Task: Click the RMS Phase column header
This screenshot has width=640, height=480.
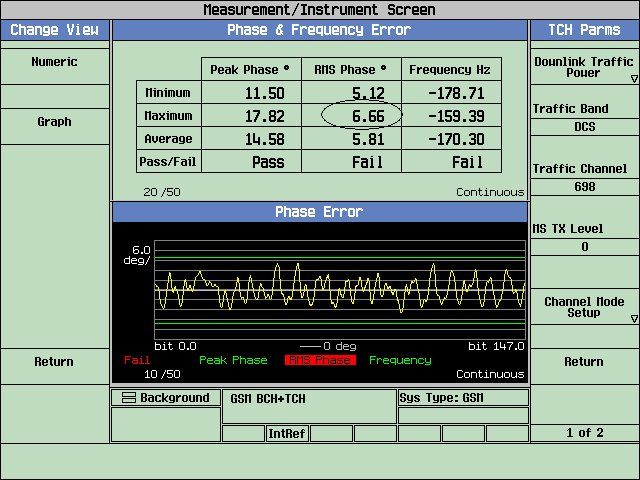Action: pos(350,69)
